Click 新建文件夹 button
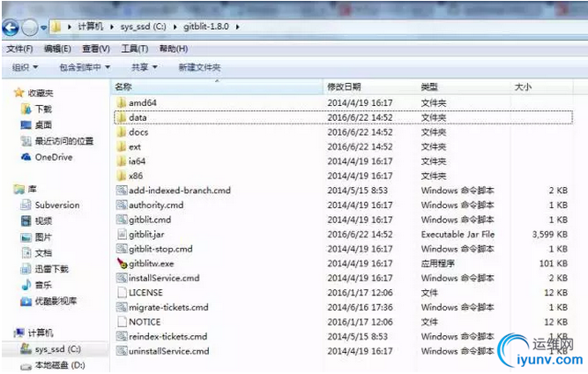This screenshot has width=588, height=374. (199, 67)
